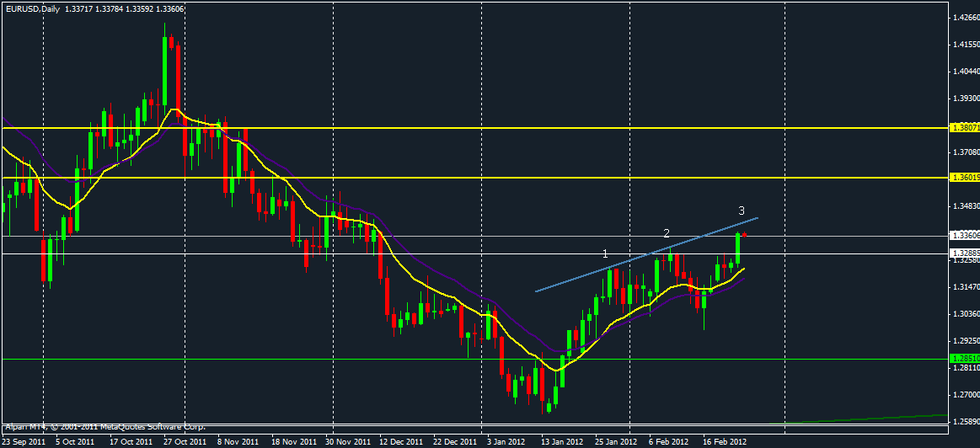The width and height of the screenshot is (980, 448).
Task: Click the 25 Jan 2012 date label
Action: click(616, 440)
